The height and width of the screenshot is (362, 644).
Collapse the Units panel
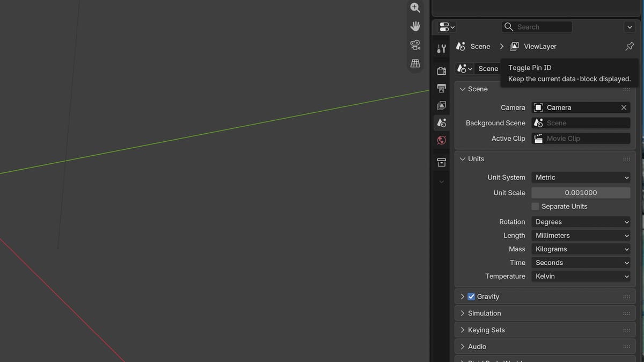click(463, 159)
